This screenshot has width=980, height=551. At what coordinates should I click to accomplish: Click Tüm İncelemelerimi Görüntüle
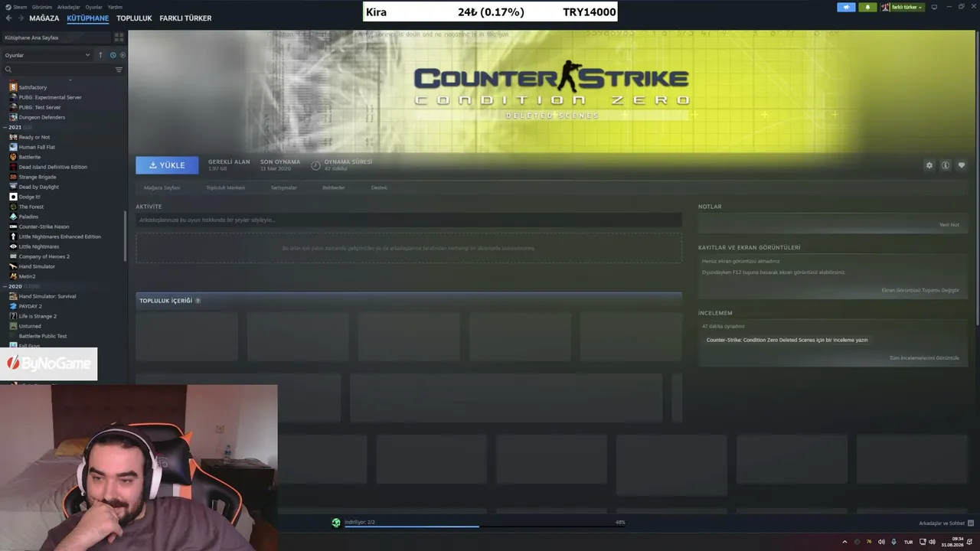(x=924, y=358)
